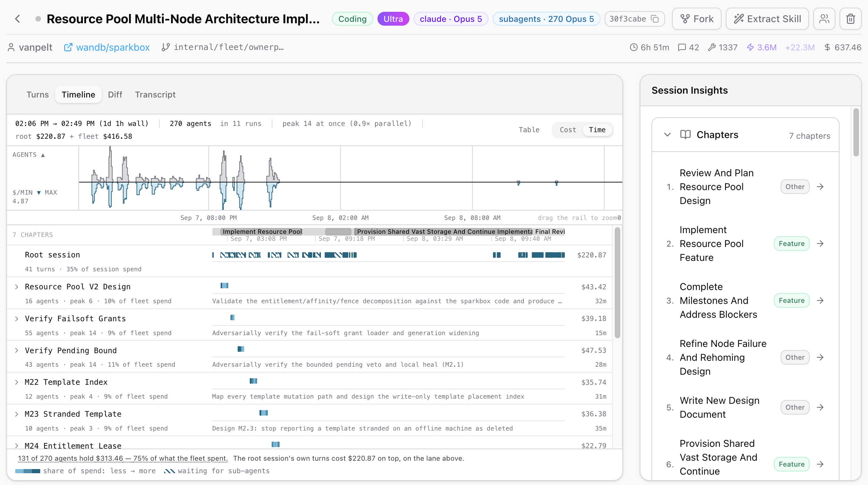868x485 pixels.
Task: Click the Extract Skill button
Action: pos(767,19)
